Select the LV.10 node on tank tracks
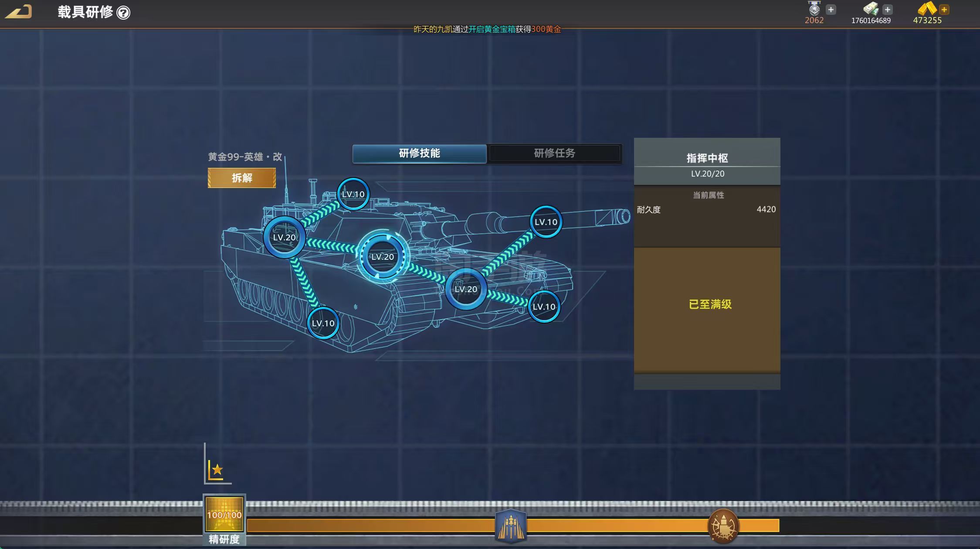Image resolution: width=980 pixels, height=549 pixels. (323, 324)
